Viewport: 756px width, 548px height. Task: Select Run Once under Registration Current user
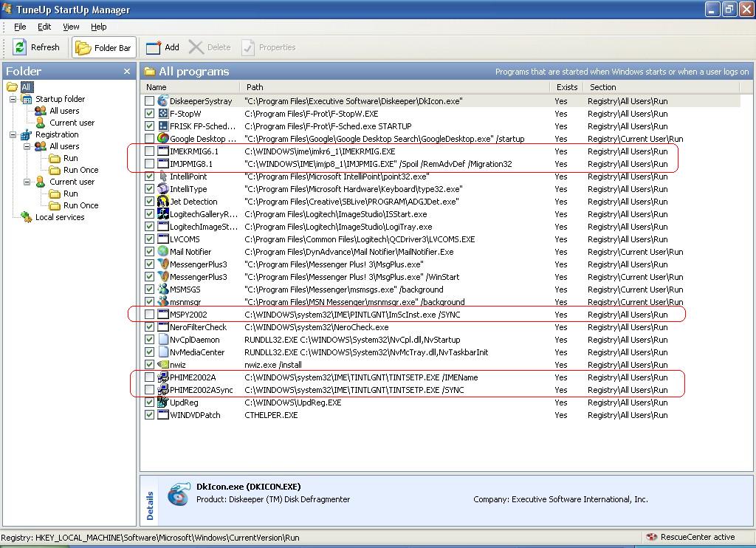pos(80,205)
